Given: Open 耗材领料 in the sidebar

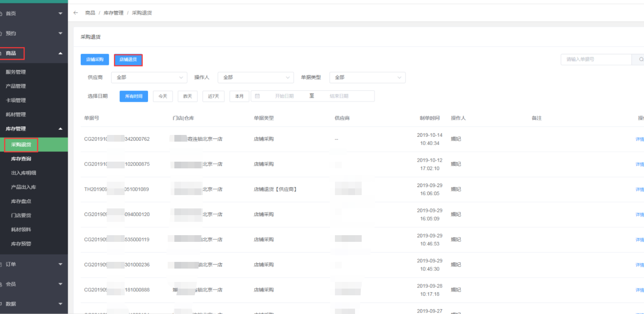Looking at the screenshot, I should (x=21, y=230).
